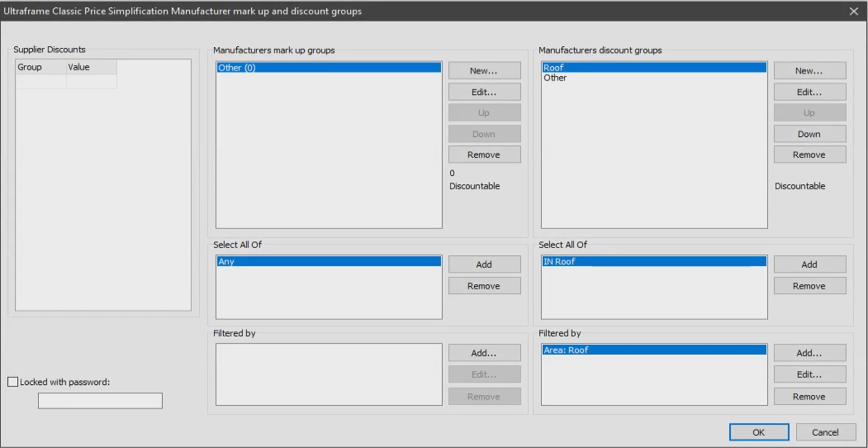Viewport: 868px width, 448px height.
Task: Select Other in discount groups list
Action: pyautogui.click(x=654, y=78)
